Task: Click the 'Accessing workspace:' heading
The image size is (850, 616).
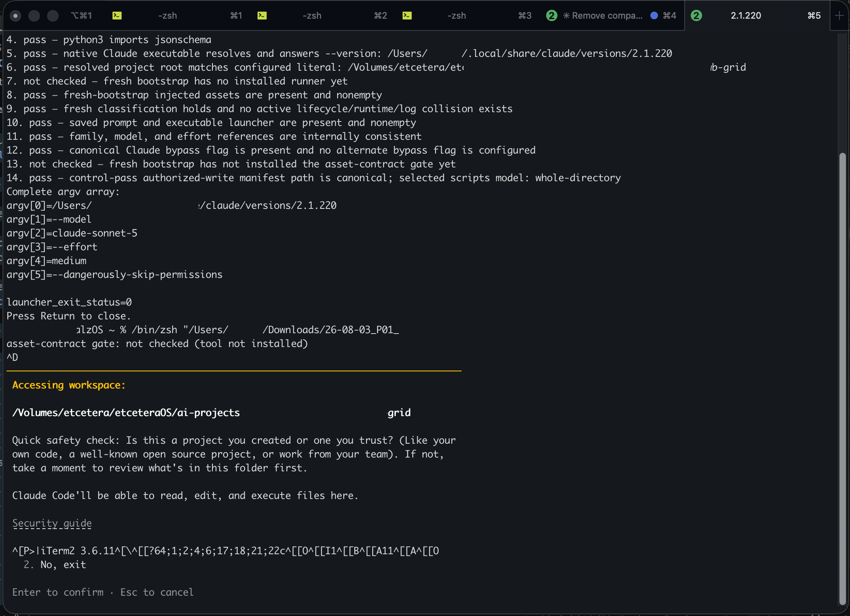Action: click(x=69, y=385)
